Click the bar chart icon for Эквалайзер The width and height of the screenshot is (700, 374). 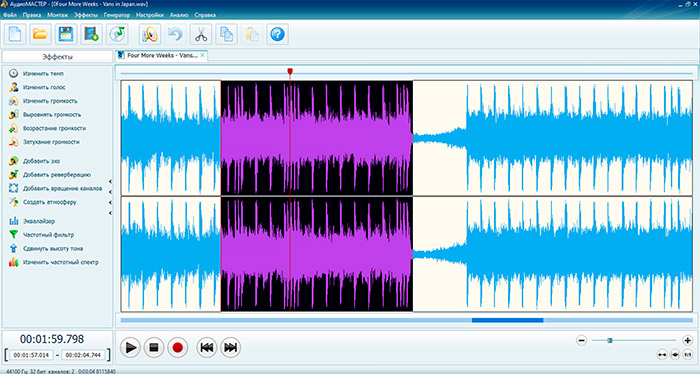pos(14,221)
